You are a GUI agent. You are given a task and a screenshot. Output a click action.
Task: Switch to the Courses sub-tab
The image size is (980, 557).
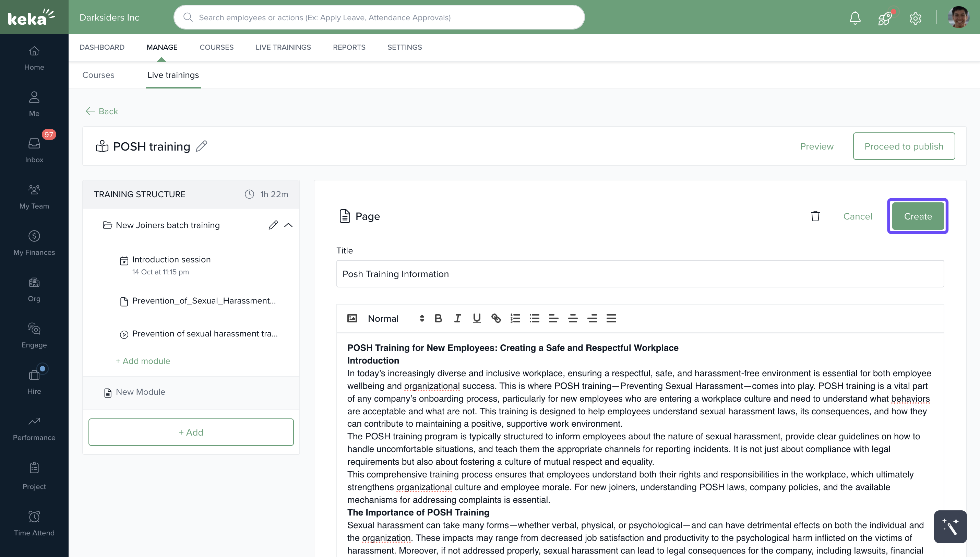pos(98,75)
